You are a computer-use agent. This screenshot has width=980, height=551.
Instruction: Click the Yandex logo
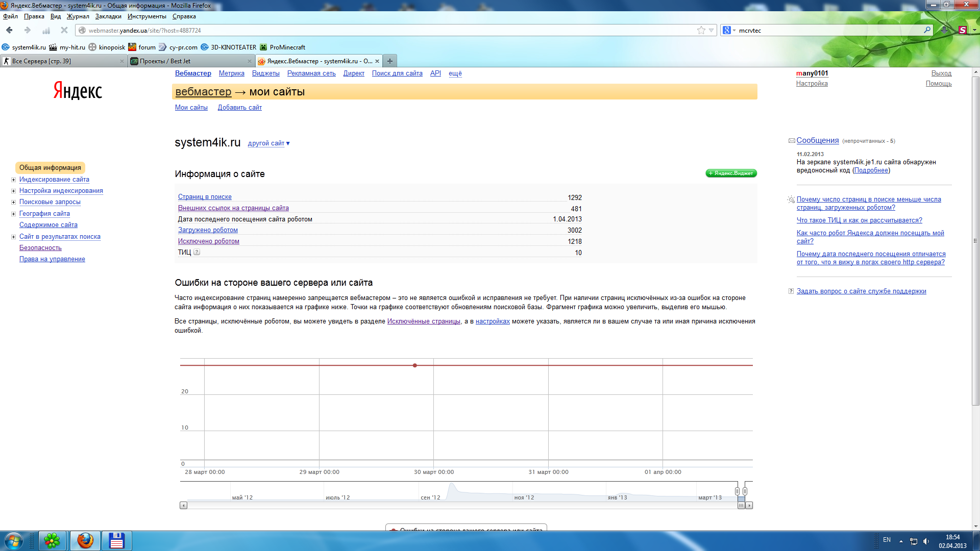click(x=78, y=91)
